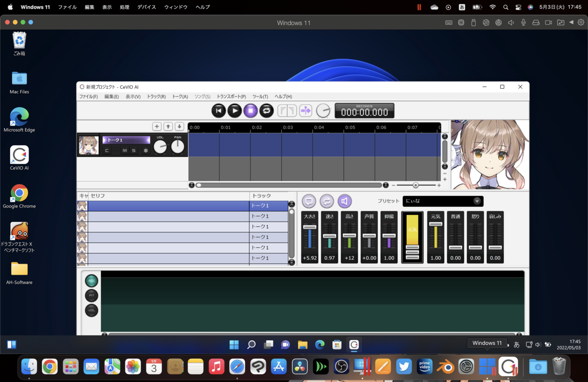This screenshot has height=382, width=588.
Task: Open File Explorer from Windows taskbar
Action: click(x=302, y=345)
